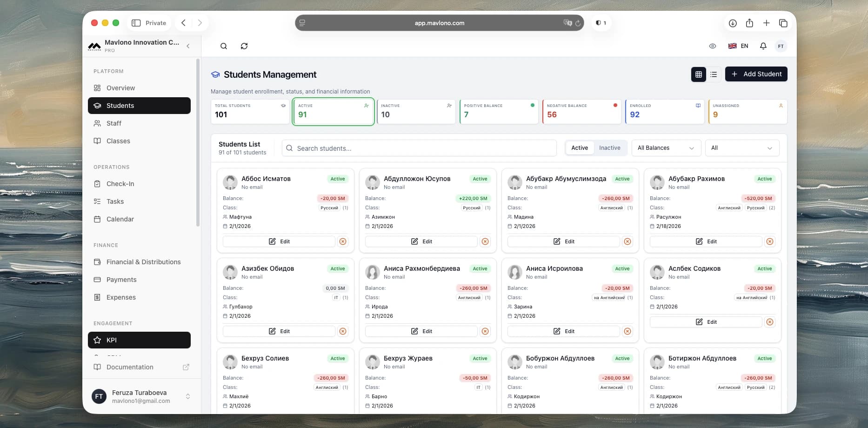Open the All Balances dropdown

point(666,148)
